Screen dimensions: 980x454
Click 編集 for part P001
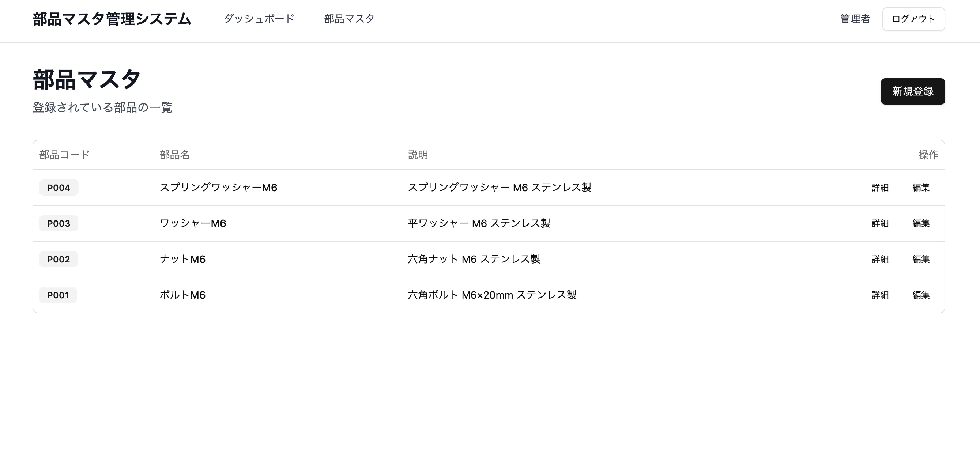pyautogui.click(x=921, y=295)
